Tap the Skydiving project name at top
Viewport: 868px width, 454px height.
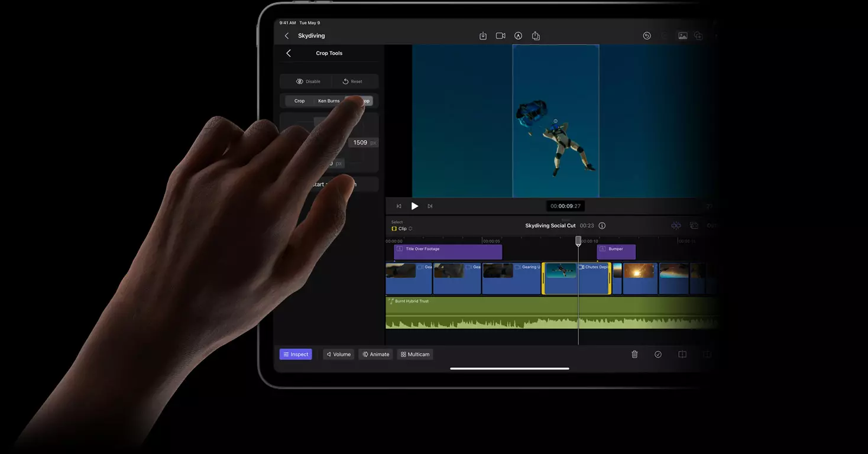tap(312, 36)
